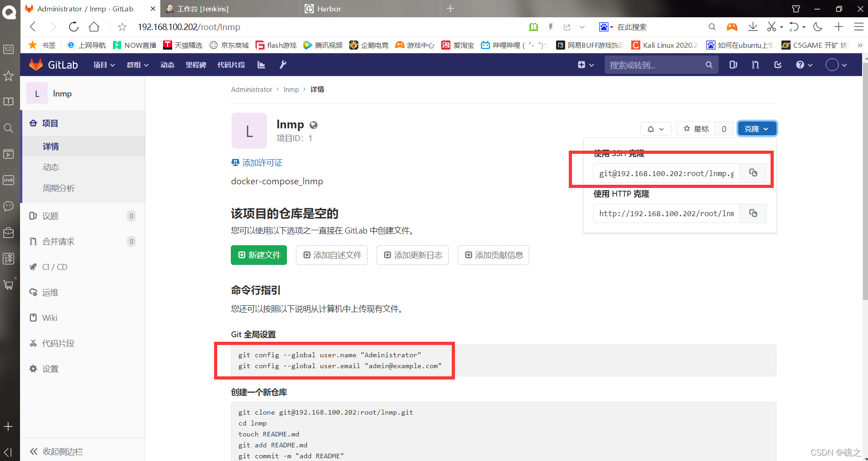The width and height of the screenshot is (868, 461).
Task: Open the Kali Linux 2020.2 bookmark
Action: pyautogui.click(x=664, y=45)
